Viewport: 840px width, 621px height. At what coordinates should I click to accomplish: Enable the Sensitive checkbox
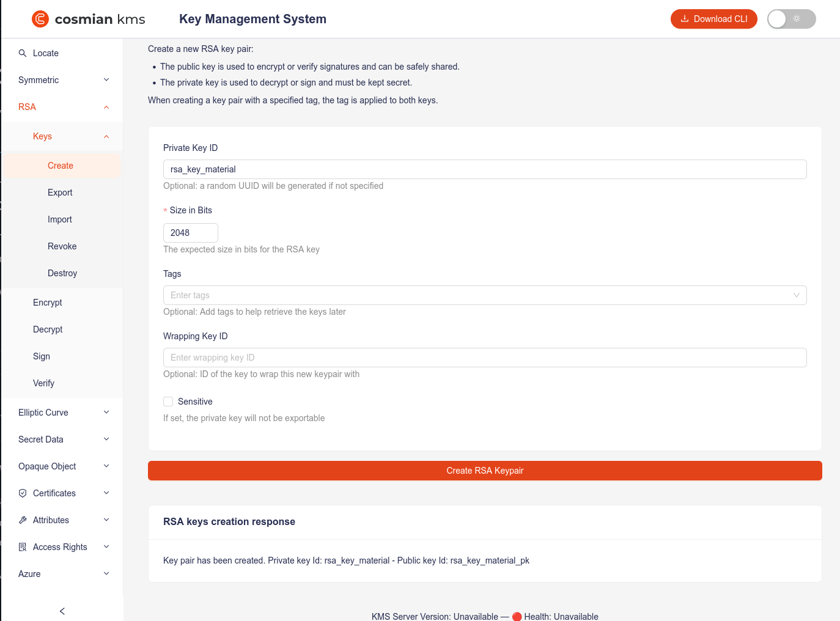tap(168, 402)
